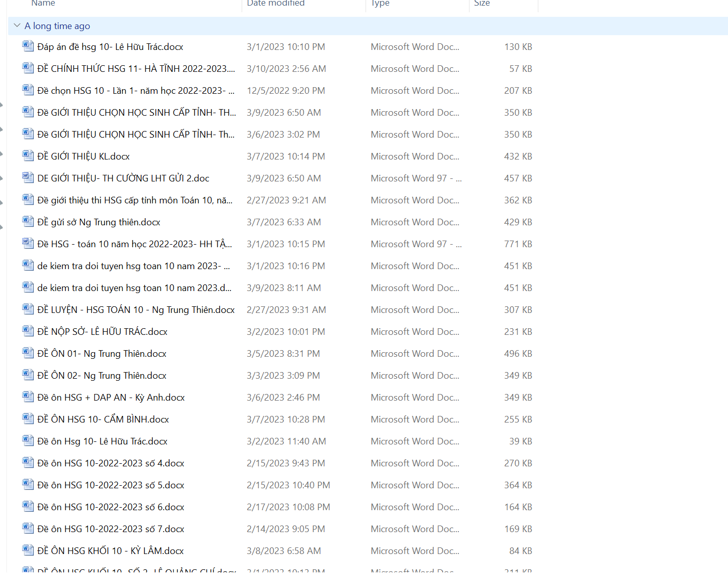Image resolution: width=728 pixels, height=579 pixels.
Task: Click Word icon of Đề giới thiệu thi HSG cấp tỉnh file
Action: pyautogui.click(x=28, y=199)
